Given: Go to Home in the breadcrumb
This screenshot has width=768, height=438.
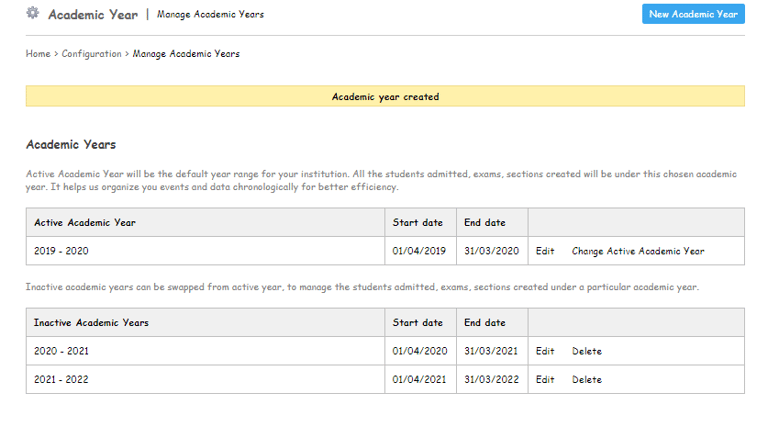Looking at the screenshot, I should [38, 53].
